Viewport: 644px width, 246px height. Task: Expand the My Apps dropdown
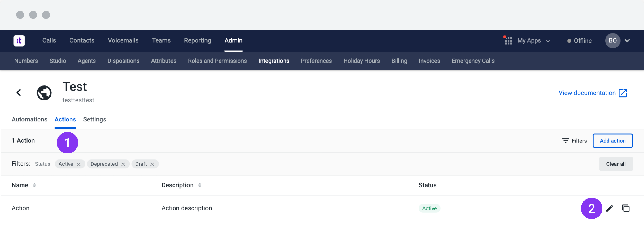click(534, 41)
